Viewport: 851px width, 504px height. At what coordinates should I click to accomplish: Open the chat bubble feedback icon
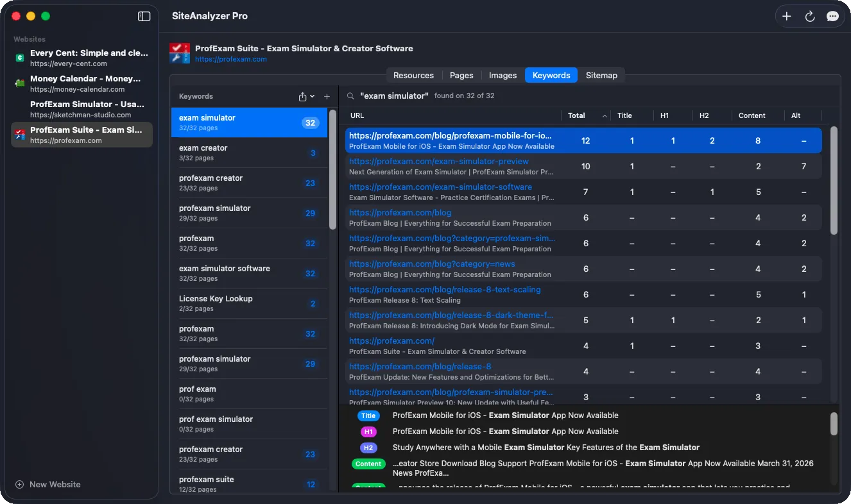point(832,17)
